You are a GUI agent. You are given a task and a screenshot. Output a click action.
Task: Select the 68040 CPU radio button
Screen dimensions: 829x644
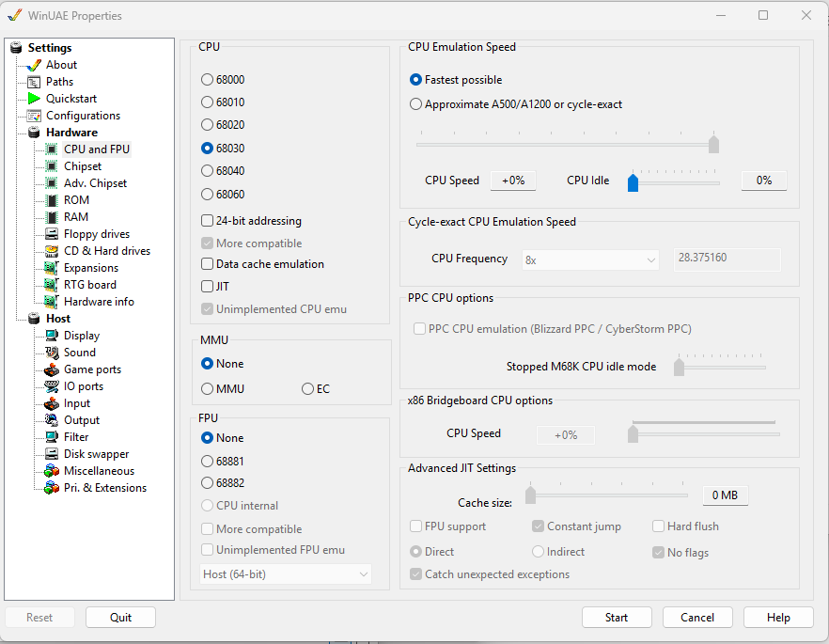(x=208, y=171)
